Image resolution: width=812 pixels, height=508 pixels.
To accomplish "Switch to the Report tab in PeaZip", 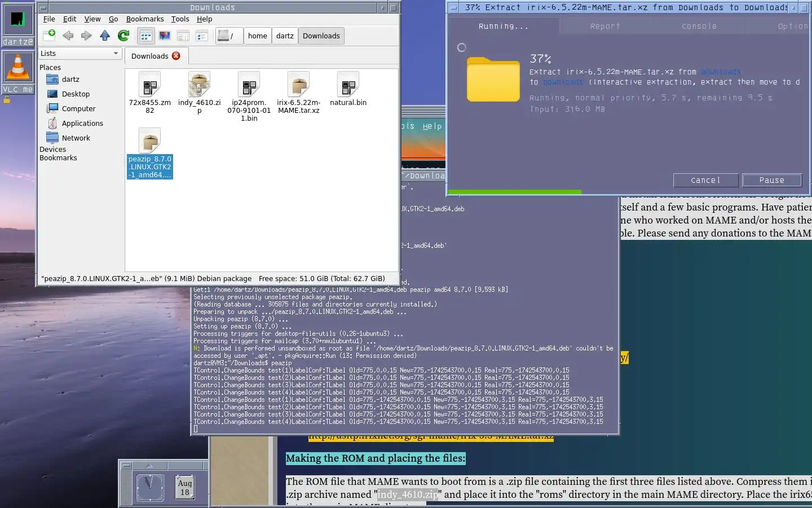I will click(605, 26).
